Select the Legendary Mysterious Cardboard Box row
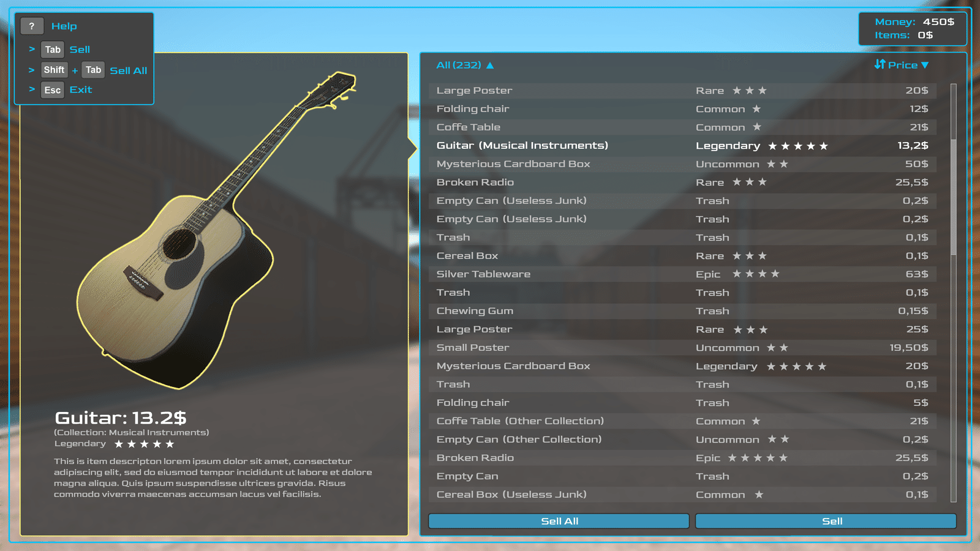Viewport: 980px width, 551px height. (682, 365)
